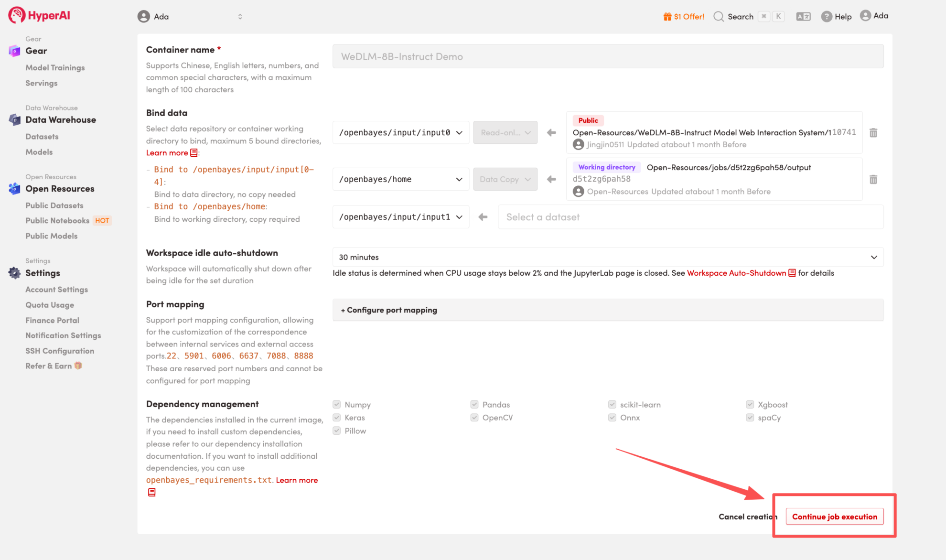Click the Search magnifier icon
This screenshot has height=560, width=946.
(719, 17)
